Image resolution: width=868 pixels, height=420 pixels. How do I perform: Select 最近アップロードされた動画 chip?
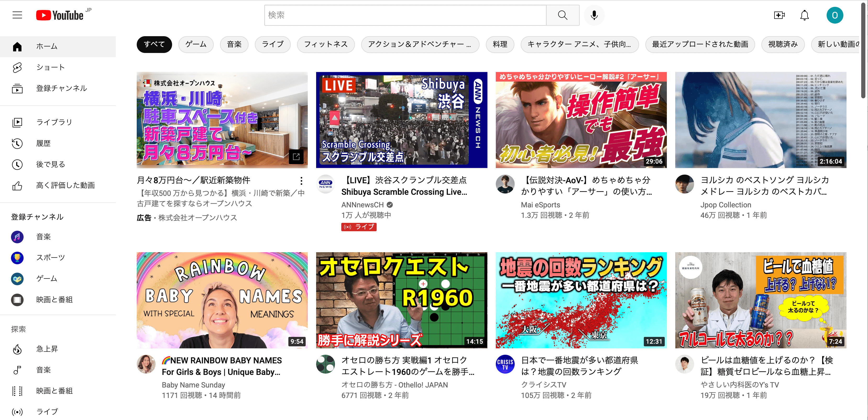(700, 44)
